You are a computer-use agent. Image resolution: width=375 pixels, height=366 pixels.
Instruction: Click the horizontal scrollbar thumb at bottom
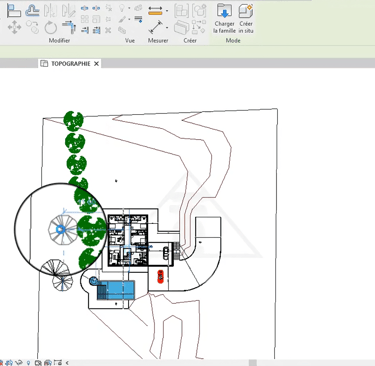click(x=253, y=363)
